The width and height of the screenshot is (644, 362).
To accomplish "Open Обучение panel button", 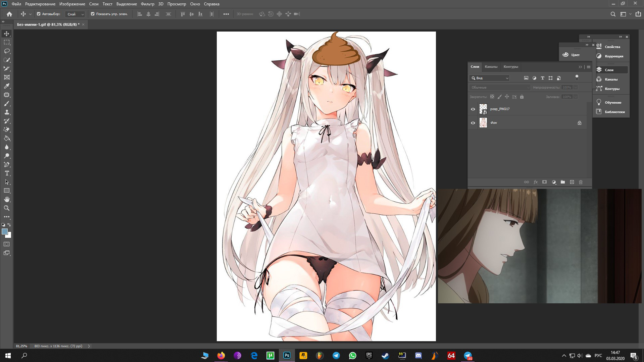I will pos(610,102).
